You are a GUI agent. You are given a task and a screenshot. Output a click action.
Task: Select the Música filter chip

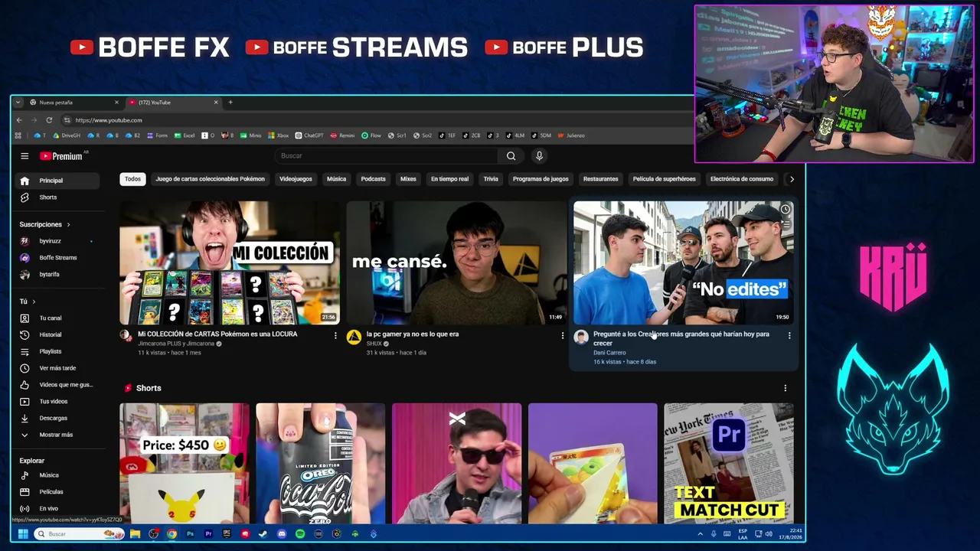pos(337,179)
